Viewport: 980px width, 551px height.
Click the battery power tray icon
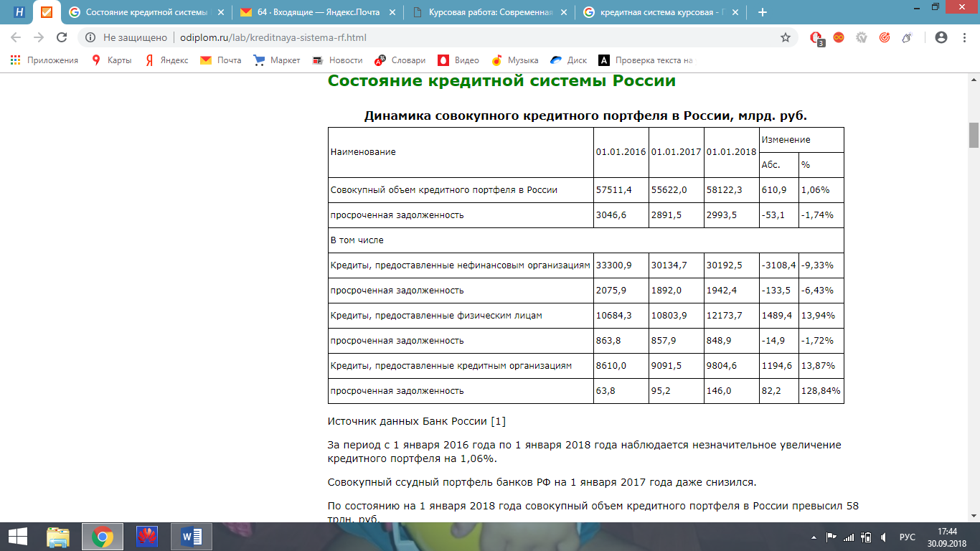click(866, 537)
